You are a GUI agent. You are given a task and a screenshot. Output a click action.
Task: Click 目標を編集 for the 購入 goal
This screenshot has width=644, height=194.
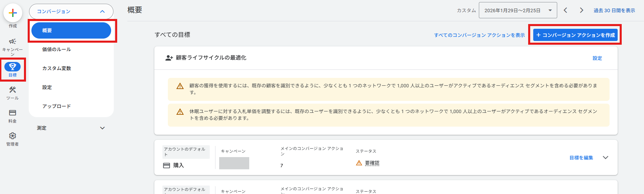pyautogui.click(x=581, y=158)
